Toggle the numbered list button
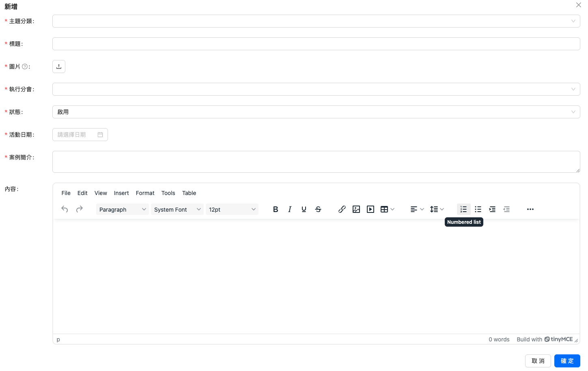588x371 pixels. [x=463, y=209]
